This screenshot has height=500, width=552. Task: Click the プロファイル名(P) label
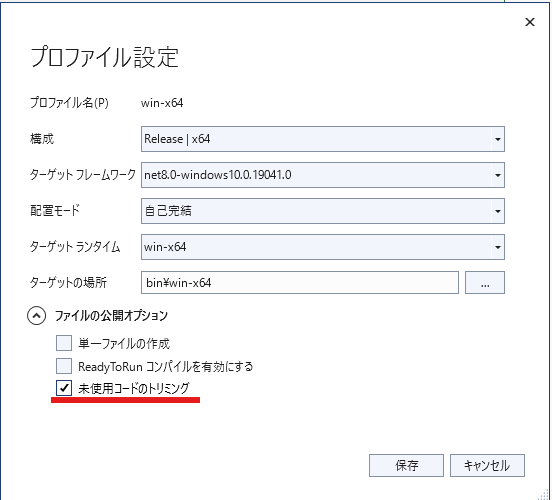(x=69, y=103)
